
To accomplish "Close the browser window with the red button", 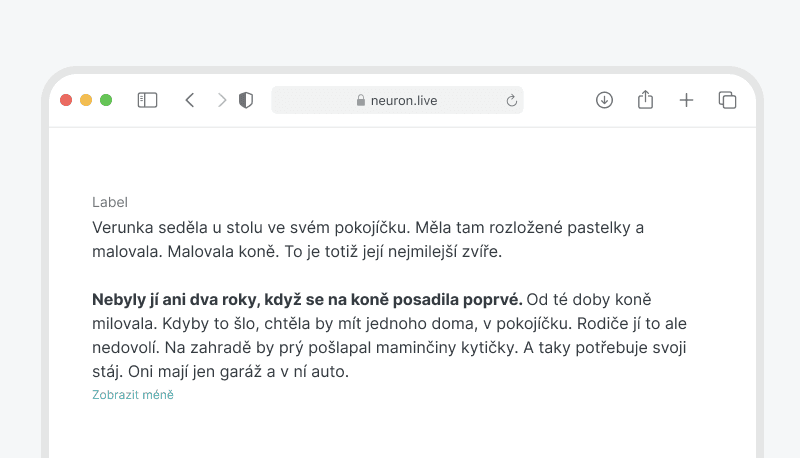I will pos(66,100).
